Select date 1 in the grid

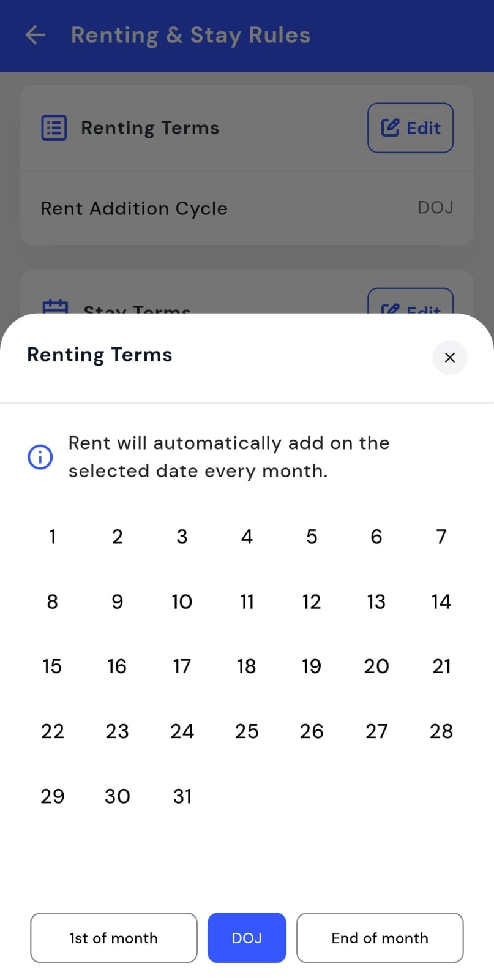53,537
